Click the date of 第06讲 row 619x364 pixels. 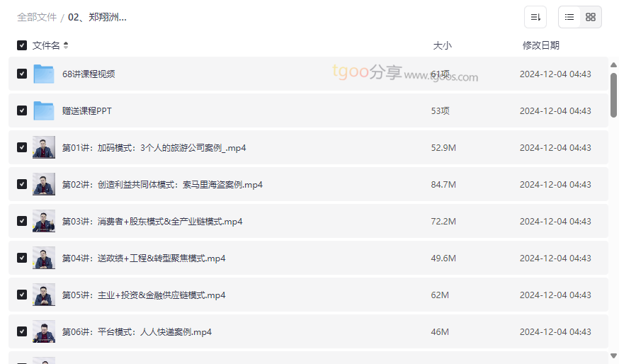coord(555,332)
